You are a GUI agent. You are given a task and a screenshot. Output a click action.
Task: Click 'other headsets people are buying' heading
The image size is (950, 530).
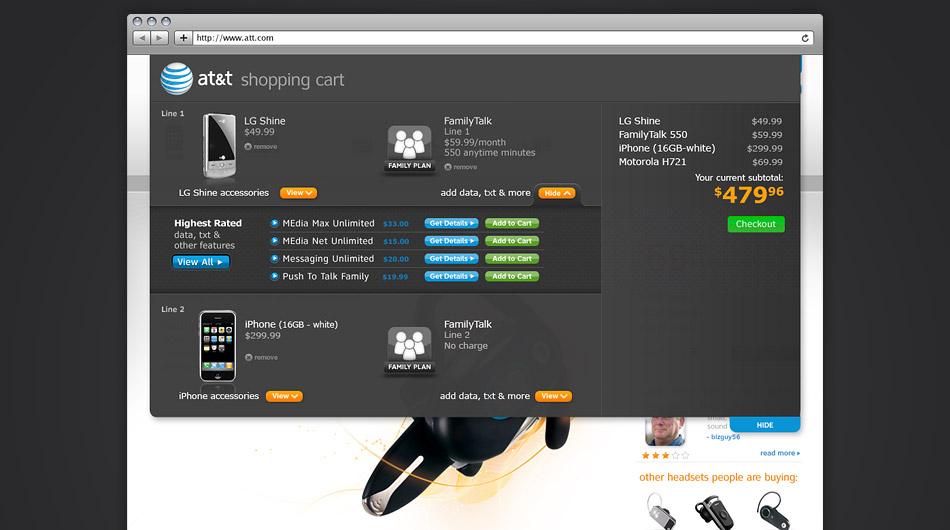718,477
